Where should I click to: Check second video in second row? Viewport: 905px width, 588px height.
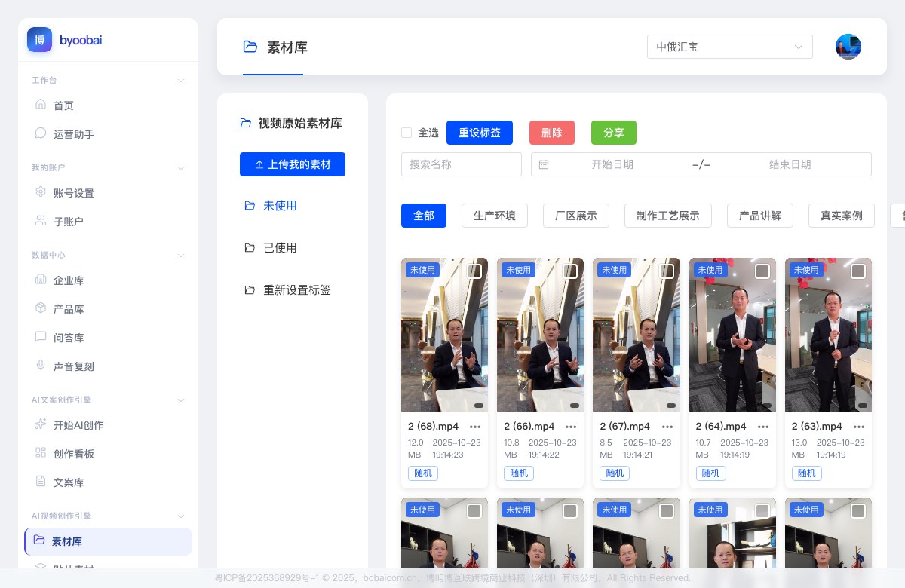570,511
